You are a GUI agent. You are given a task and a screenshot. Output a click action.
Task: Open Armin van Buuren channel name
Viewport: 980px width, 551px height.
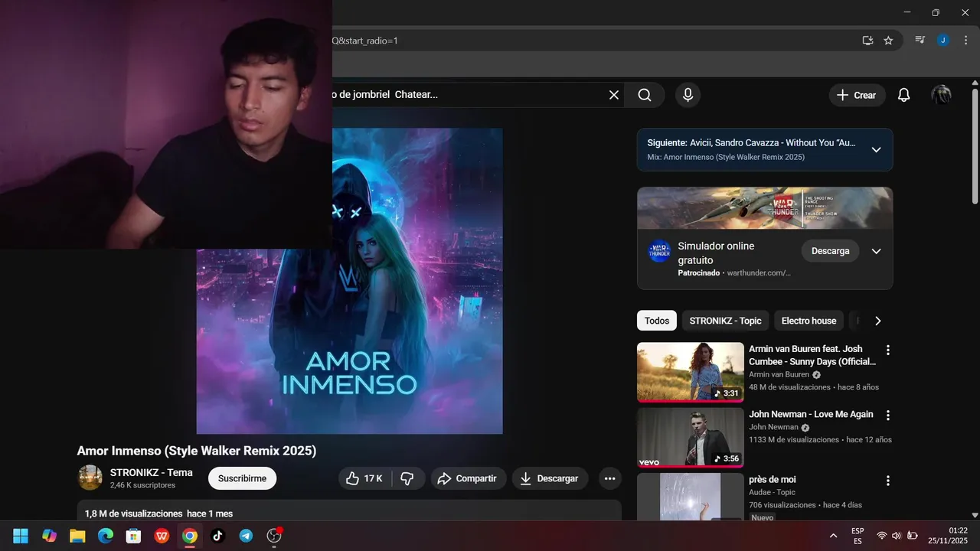(x=779, y=375)
